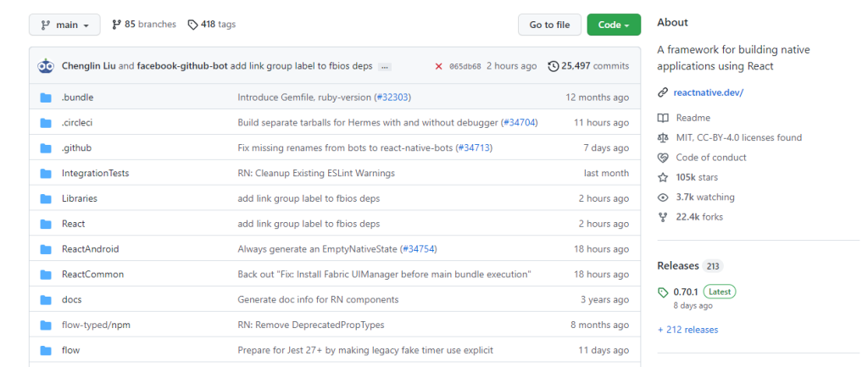The width and height of the screenshot is (868, 367).
Task: Open the reactnative.dev website link
Action: pos(708,92)
